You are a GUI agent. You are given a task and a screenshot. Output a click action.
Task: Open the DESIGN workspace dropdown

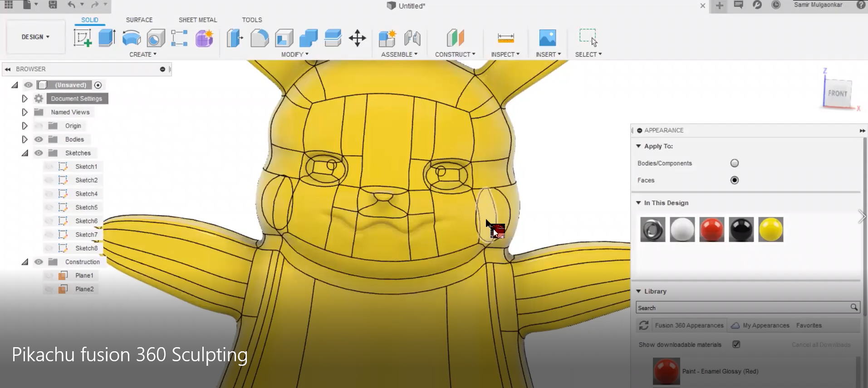(x=35, y=37)
